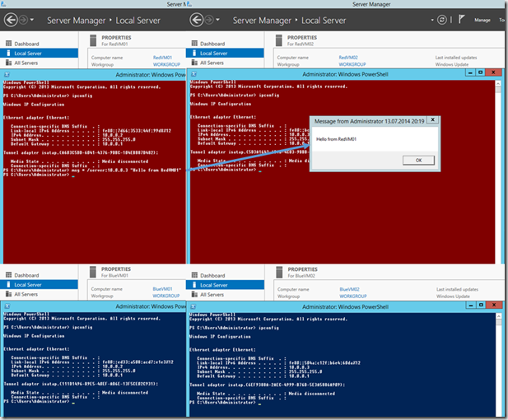Open WORKGROUP link under RedVM01
This screenshot has width=508, height=420.
[166, 64]
